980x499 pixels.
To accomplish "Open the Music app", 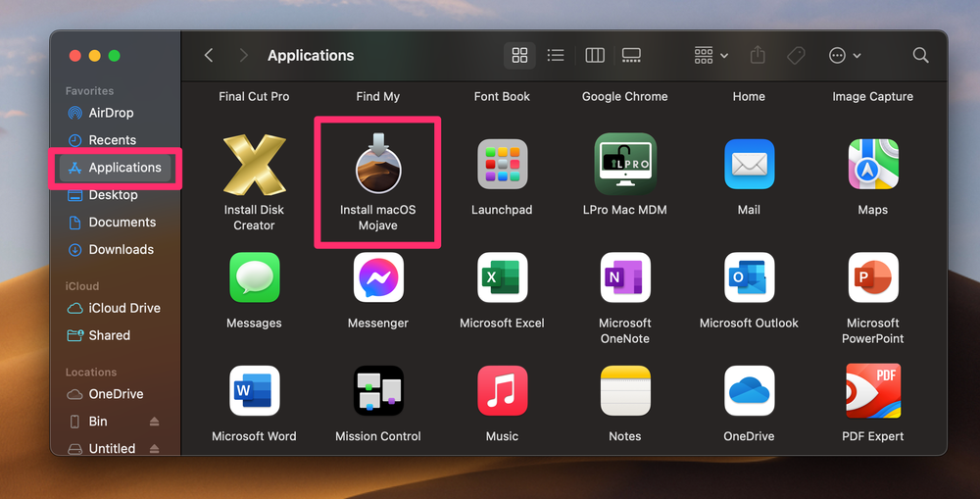I will click(502, 391).
